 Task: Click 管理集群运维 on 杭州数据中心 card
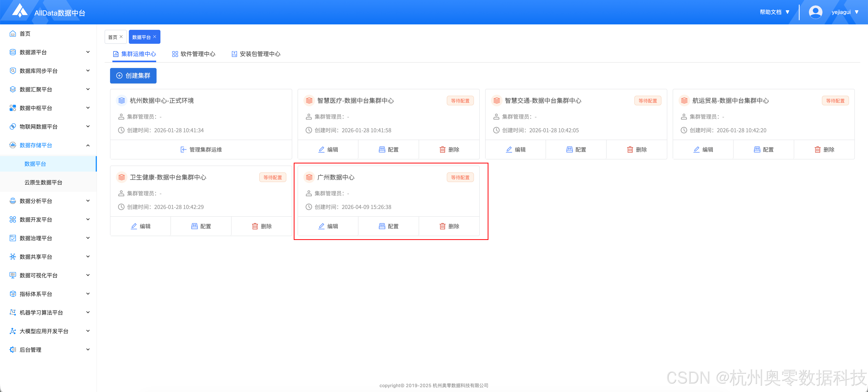click(201, 150)
